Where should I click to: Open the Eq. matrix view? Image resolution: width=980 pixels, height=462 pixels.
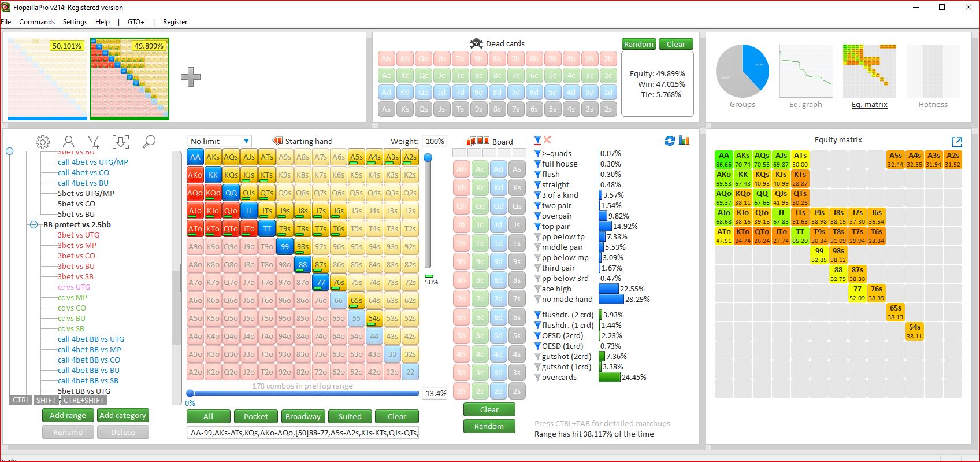coord(870,76)
